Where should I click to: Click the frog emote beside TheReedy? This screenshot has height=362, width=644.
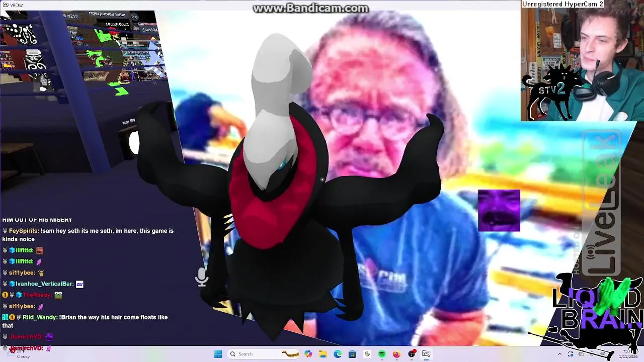point(58,295)
